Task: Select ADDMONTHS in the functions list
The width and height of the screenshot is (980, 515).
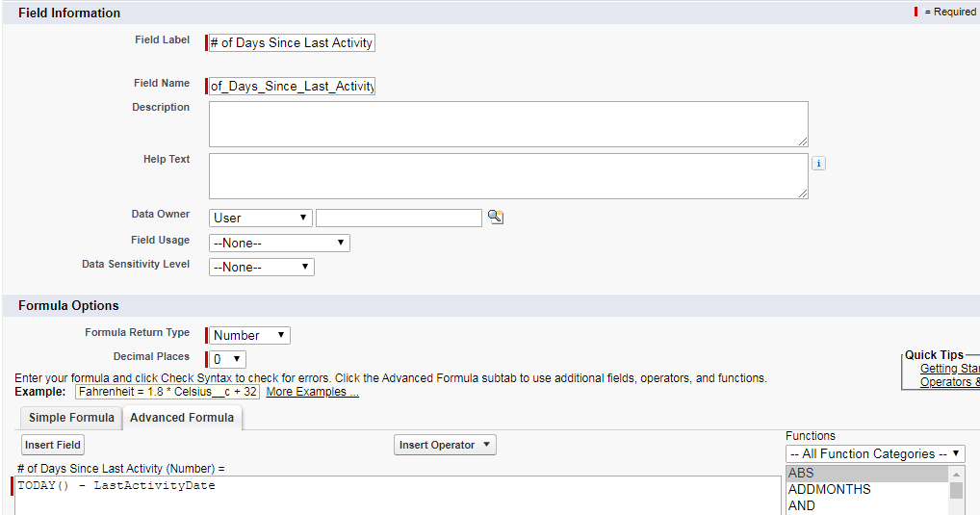Action: pos(866,489)
